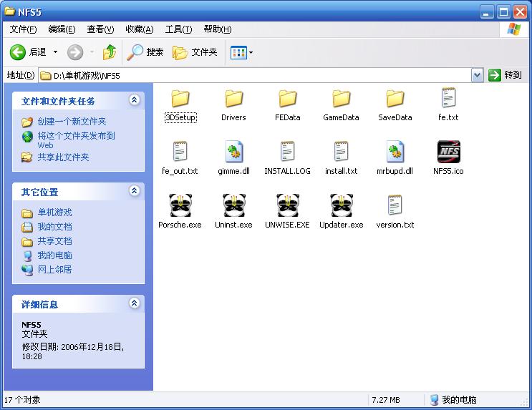532x410 pixels.
Task: Select the version.txt file icon
Action: coord(395,205)
